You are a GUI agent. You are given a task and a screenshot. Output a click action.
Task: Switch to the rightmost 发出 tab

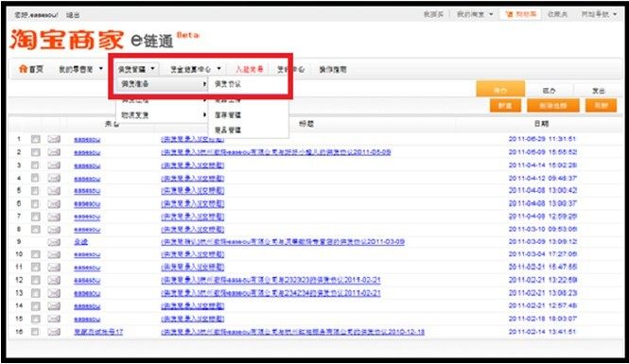coord(598,91)
